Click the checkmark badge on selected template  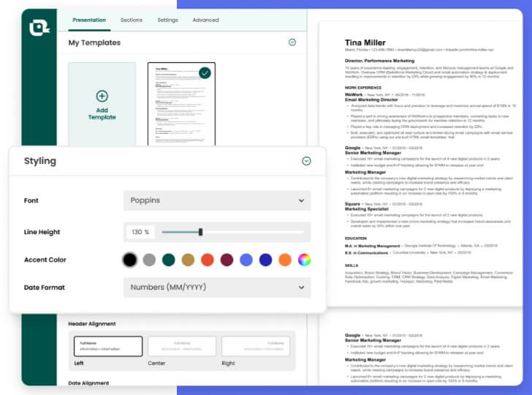(205, 73)
